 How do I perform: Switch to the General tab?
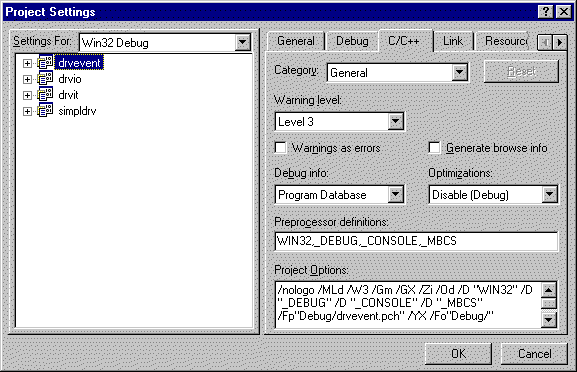pos(296,41)
